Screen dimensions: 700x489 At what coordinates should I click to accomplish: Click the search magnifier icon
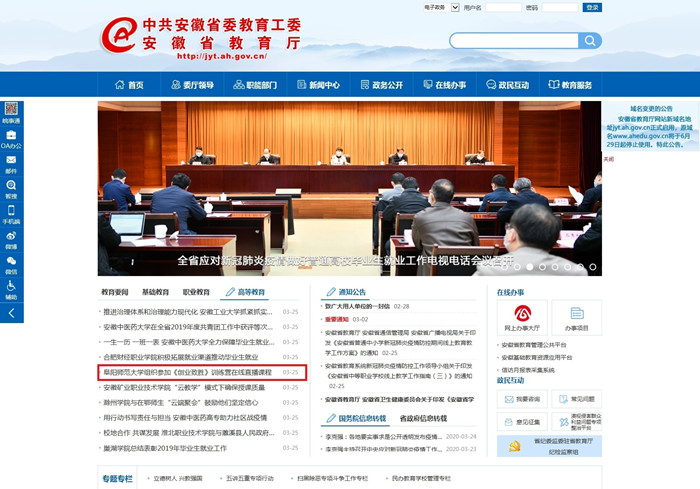590,41
